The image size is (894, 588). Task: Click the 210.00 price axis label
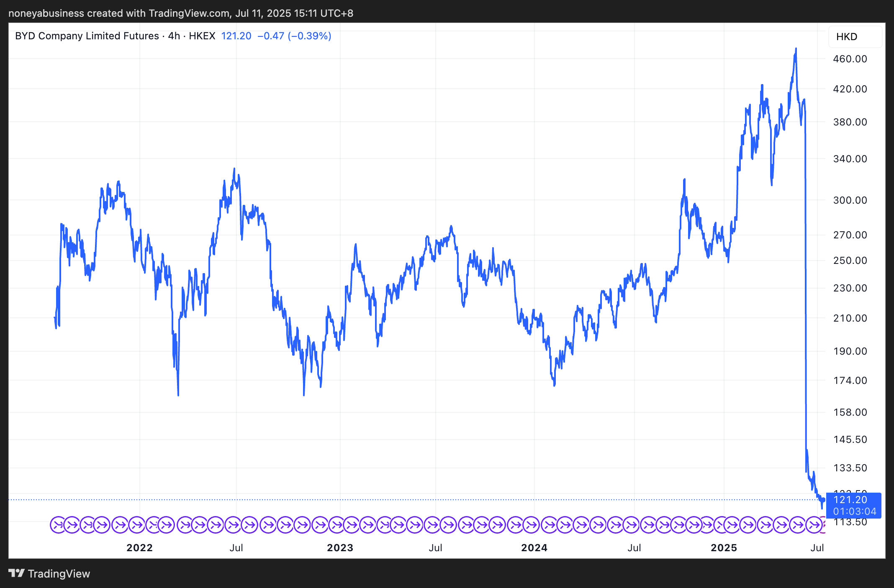pyautogui.click(x=850, y=318)
